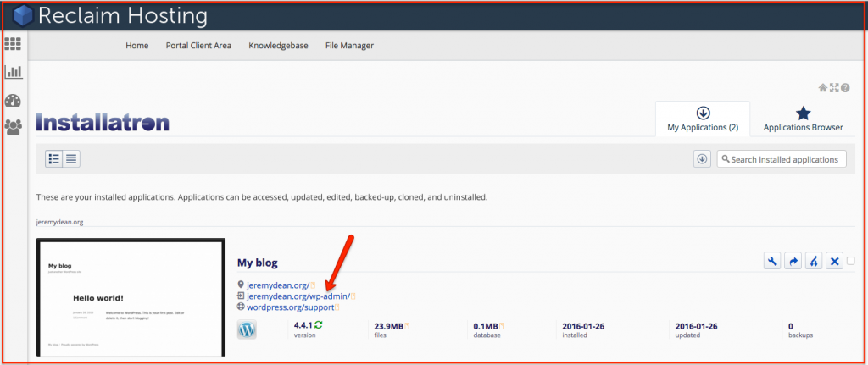868x365 pixels.
Task: Click the 2016-01-26 installed date
Action: click(x=583, y=326)
